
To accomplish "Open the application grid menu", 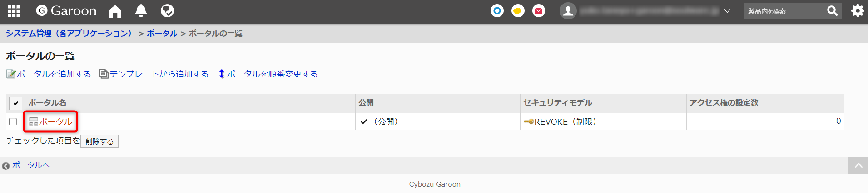I will tap(14, 11).
